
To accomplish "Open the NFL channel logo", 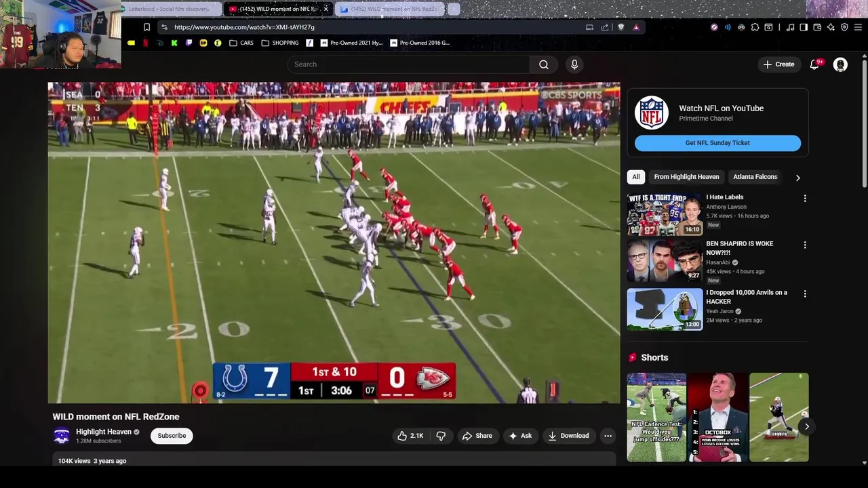I will 652,113.
